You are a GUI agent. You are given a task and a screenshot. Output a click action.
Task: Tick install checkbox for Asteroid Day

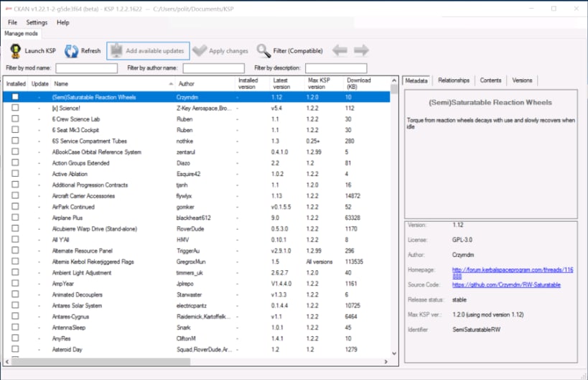15,349
